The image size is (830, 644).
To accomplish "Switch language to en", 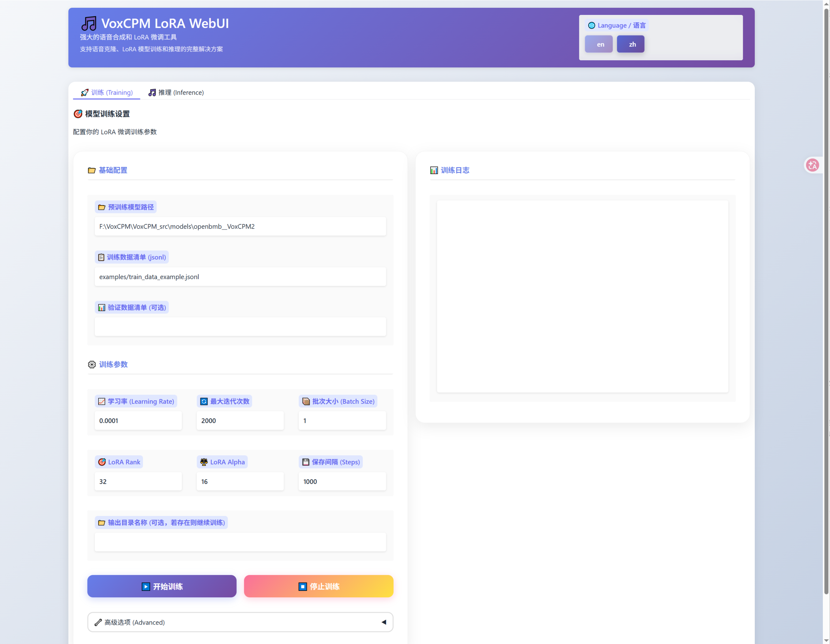I will point(599,44).
